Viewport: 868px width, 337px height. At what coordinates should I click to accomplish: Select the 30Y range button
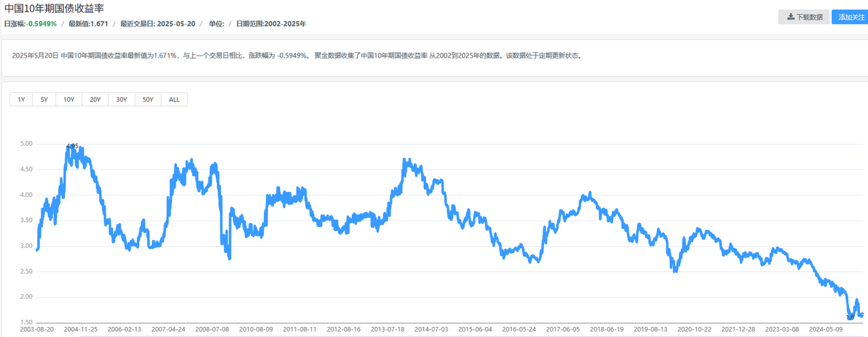coord(121,100)
